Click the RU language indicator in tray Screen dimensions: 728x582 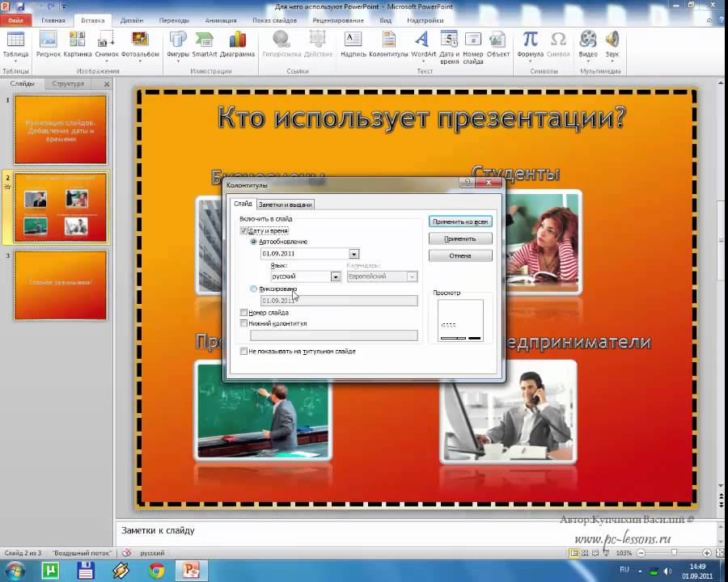click(x=624, y=569)
